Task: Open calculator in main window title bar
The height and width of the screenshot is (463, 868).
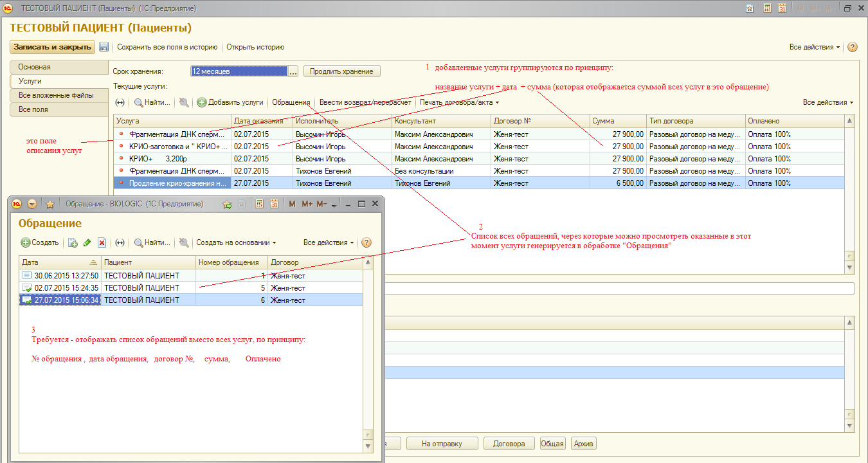Action: (767, 8)
